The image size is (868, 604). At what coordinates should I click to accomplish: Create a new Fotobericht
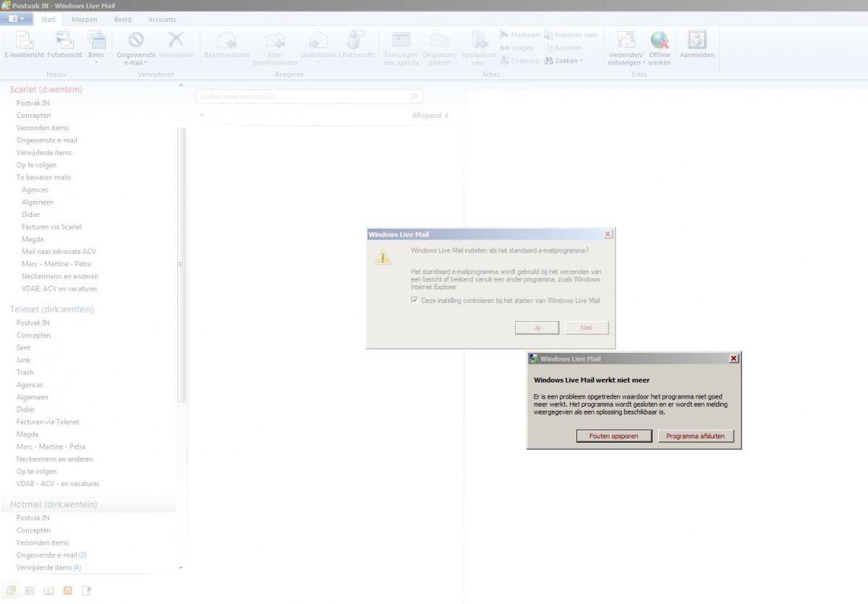tap(64, 45)
